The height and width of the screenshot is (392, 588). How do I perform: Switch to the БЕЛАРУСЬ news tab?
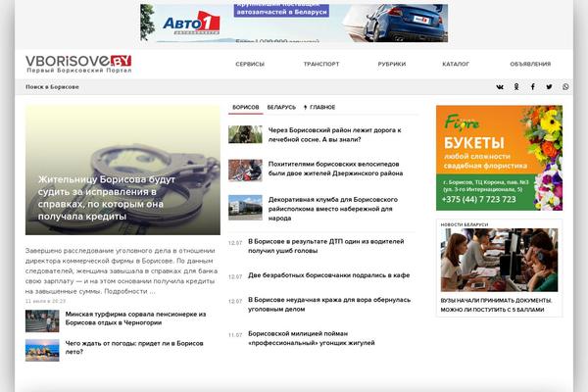coord(281,107)
